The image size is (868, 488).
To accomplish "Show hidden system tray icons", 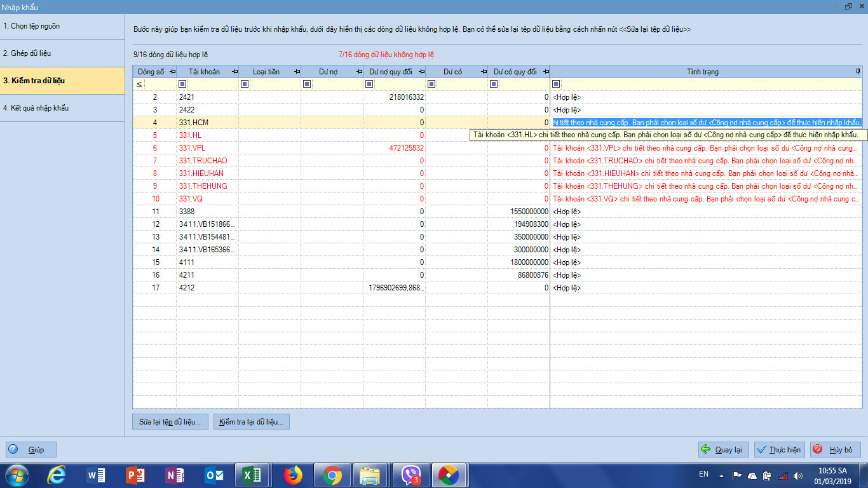I will pos(721,475).
